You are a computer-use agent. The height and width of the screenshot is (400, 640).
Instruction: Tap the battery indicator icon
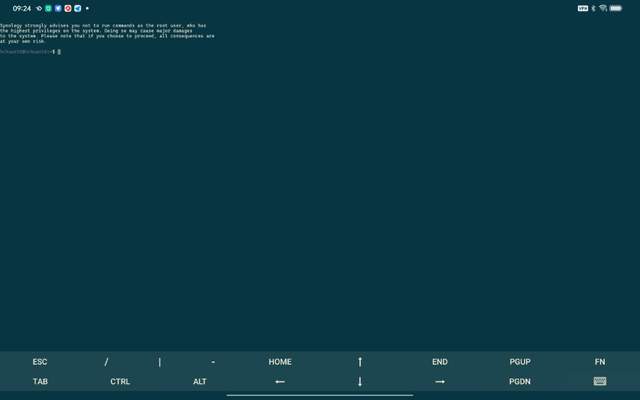tap(616, 8)
